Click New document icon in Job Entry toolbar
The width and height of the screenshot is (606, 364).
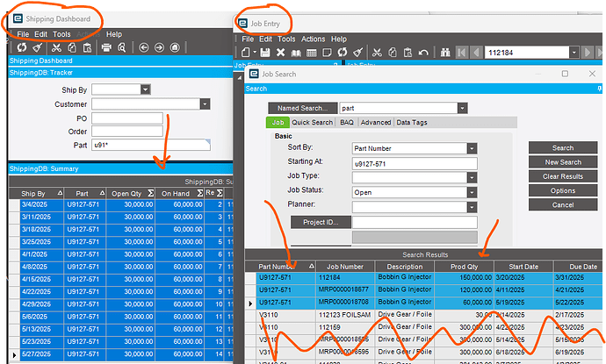246,52
